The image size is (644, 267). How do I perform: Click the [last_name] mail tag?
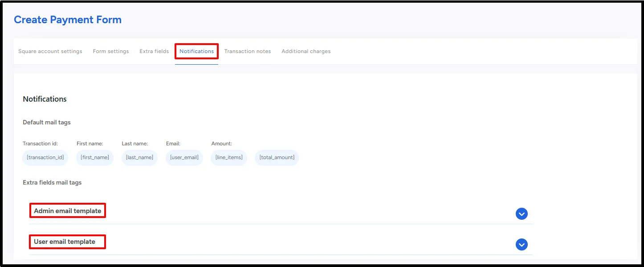coord(139,158)
